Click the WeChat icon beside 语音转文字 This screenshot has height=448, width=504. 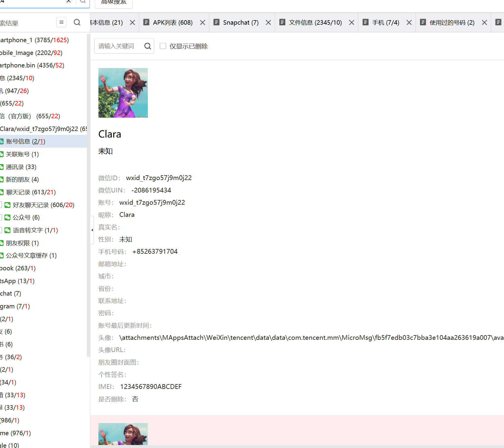pyautogui.click(x=8, y=230)
